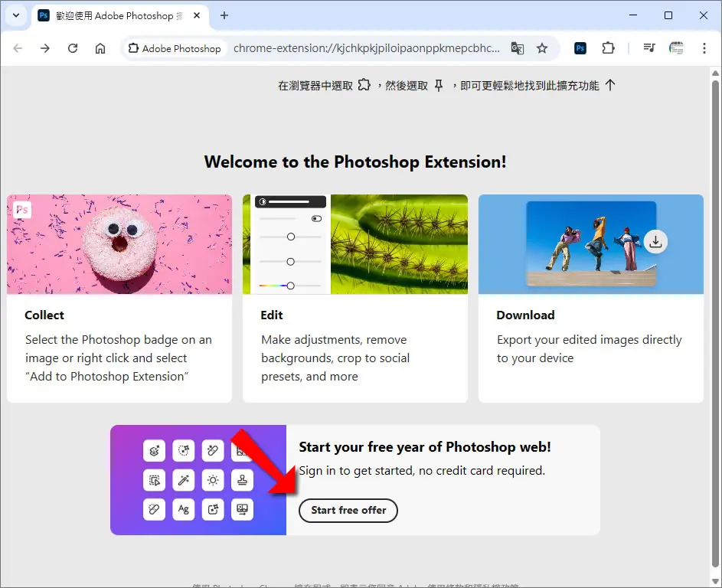Click 'Export your edited images directly' text
The width and height of the screenshot is (722, 588).
(x=589, y=340)
